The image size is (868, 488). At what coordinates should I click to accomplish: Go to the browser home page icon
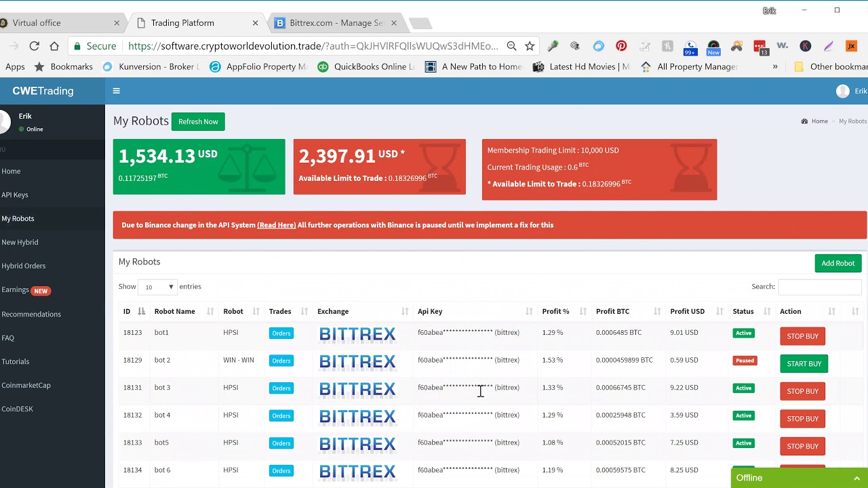(54, 46)
